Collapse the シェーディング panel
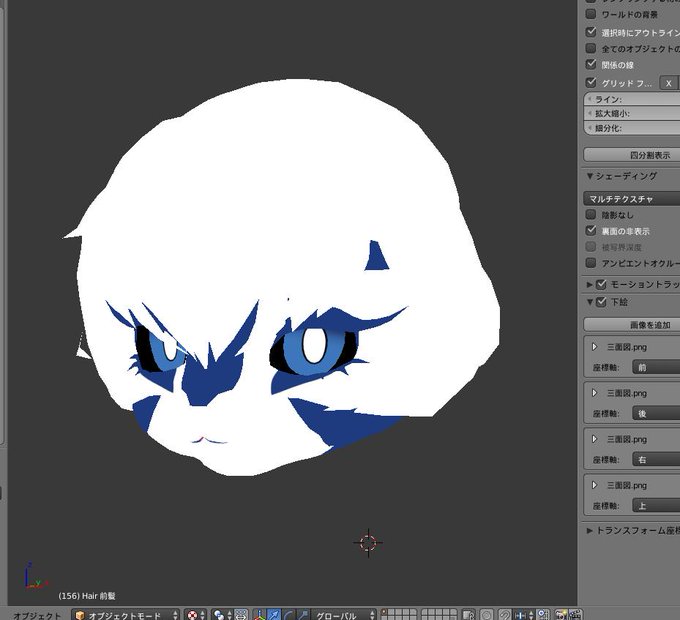Viewport: 680px width, 620px height. click(589, 176)
